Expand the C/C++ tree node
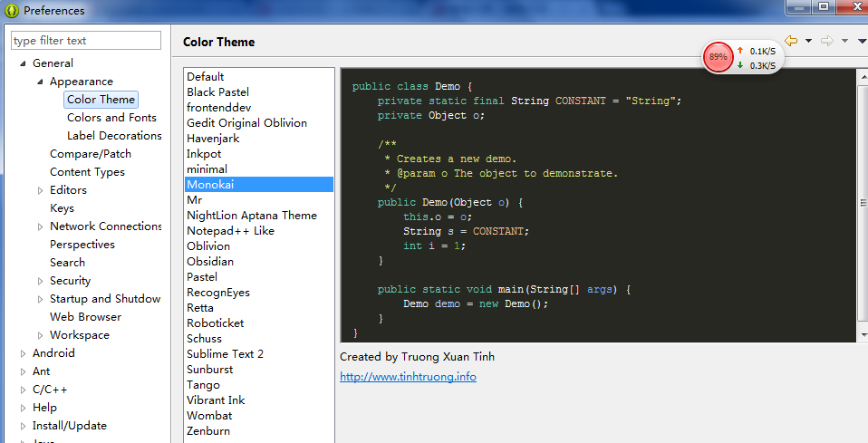 23,390
